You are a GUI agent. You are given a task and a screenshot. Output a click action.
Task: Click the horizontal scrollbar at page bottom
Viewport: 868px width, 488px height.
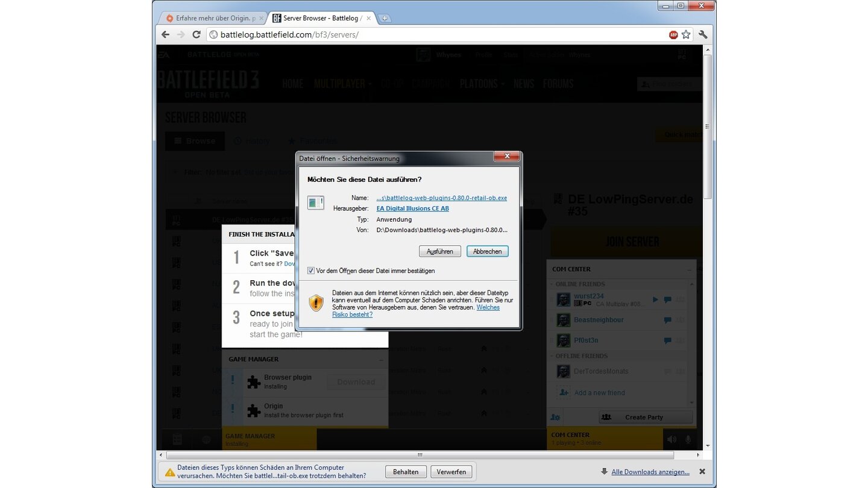pos(420,455)
